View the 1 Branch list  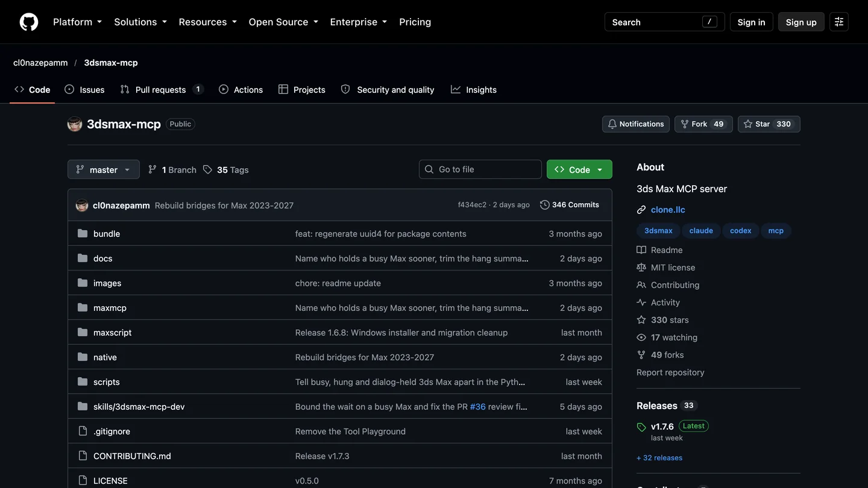[172, 170]
